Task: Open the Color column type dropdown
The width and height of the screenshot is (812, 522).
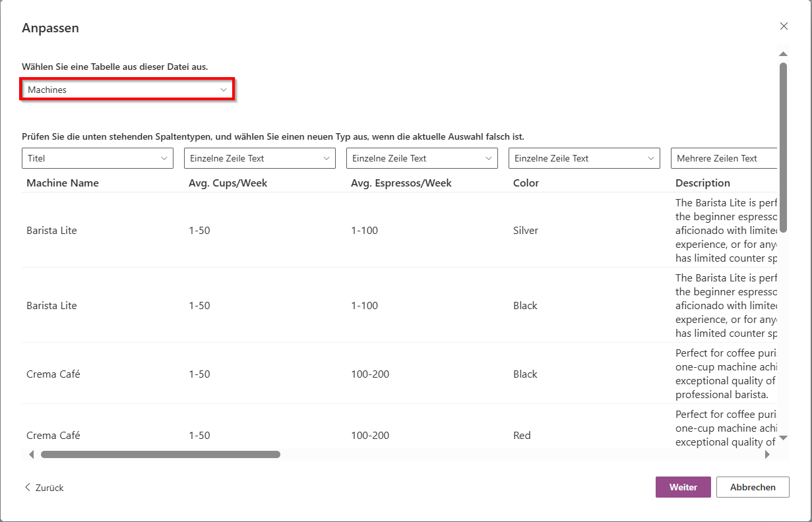Action: (584, 158)
